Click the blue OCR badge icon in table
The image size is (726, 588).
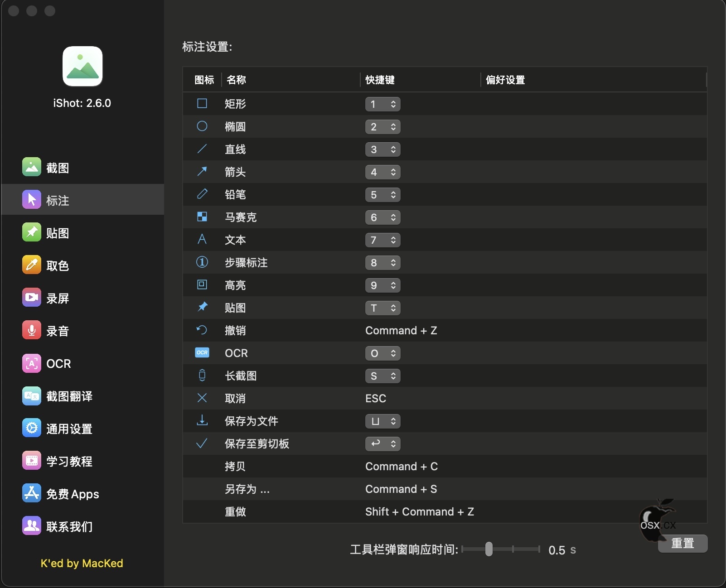202,353
